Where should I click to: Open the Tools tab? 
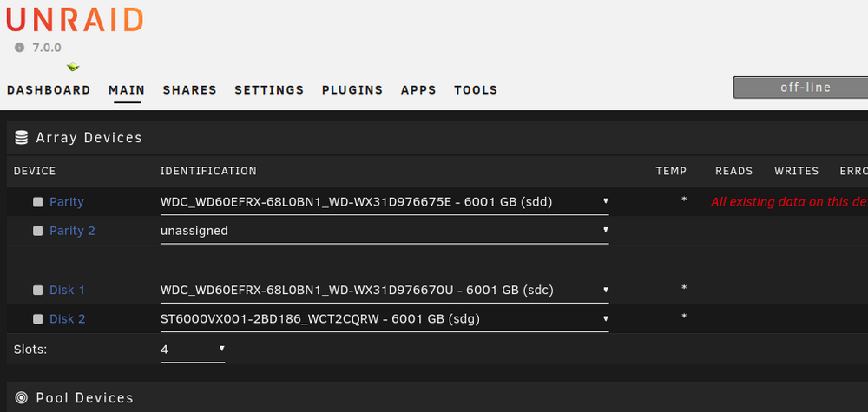(476, 90)
